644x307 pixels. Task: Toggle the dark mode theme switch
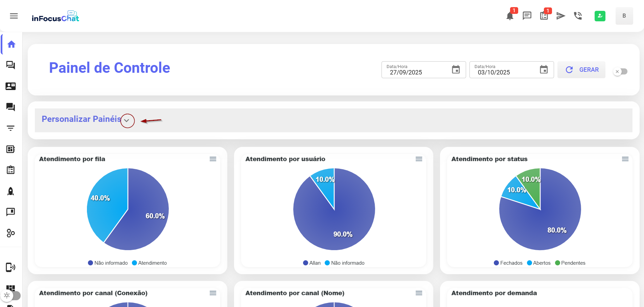click(x=11, y=295)
